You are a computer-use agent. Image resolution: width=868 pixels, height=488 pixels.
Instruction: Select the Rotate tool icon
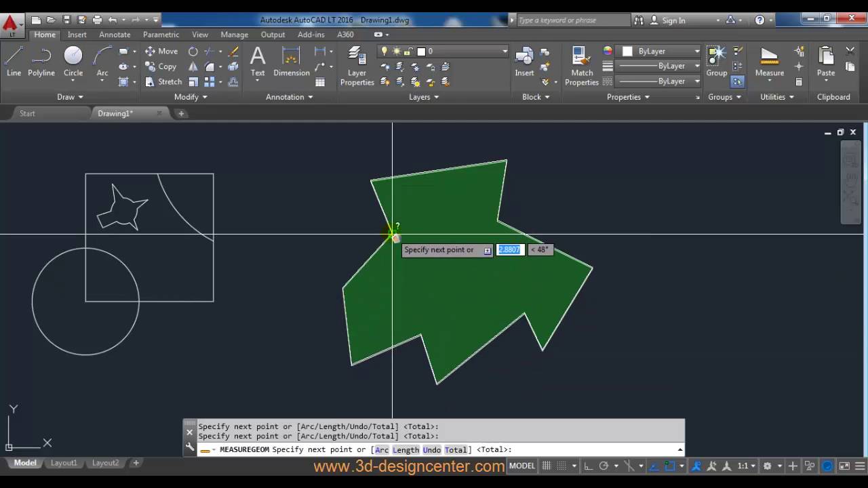tap(193, 52)
